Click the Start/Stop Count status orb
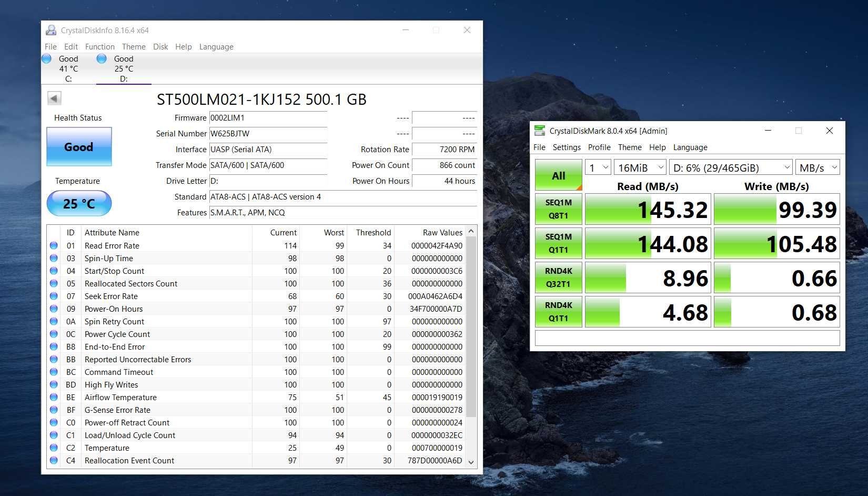The width and height of the screenshot is (868, 496). click(54, 271)
